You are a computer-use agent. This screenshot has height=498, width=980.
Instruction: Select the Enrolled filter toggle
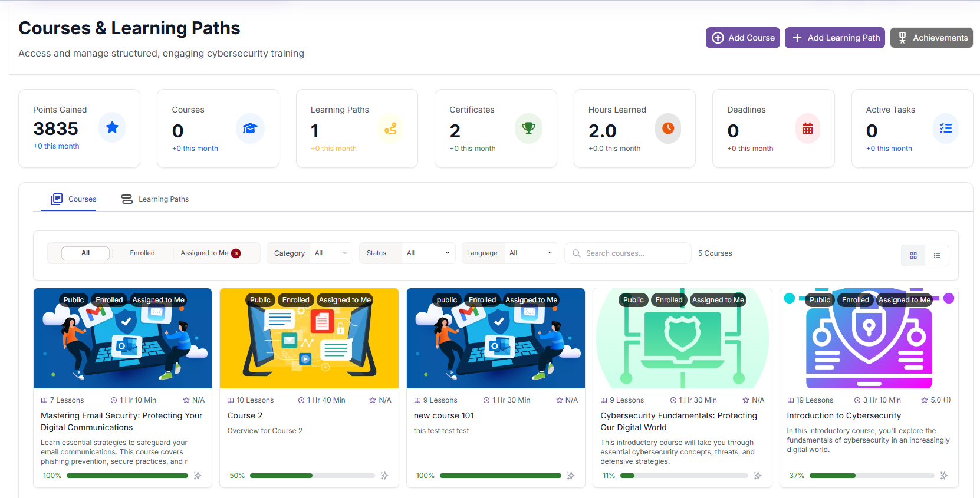coord(142,253)
